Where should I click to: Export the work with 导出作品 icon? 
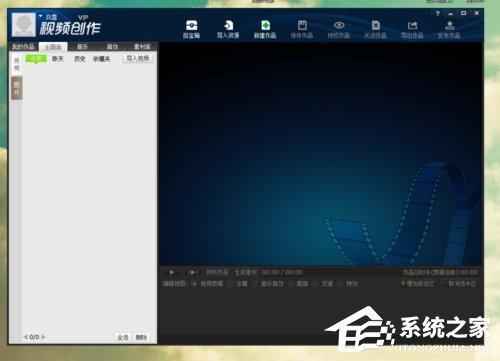(x=412, y=29)
